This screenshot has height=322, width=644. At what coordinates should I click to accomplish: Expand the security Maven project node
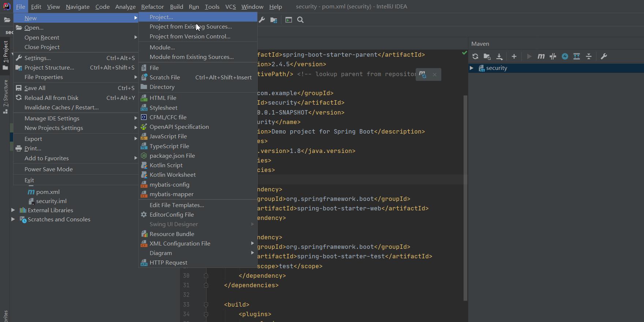click(472, 68)
